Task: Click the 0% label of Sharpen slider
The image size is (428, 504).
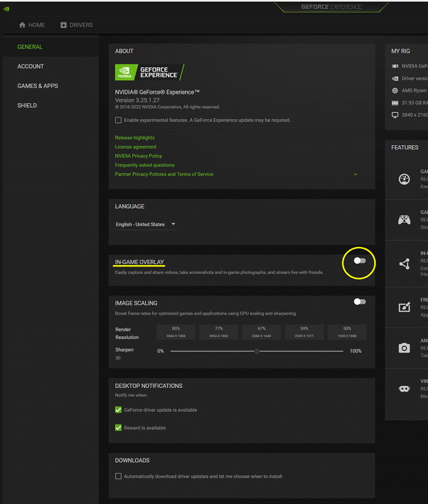Action: [x=160, y=351]
